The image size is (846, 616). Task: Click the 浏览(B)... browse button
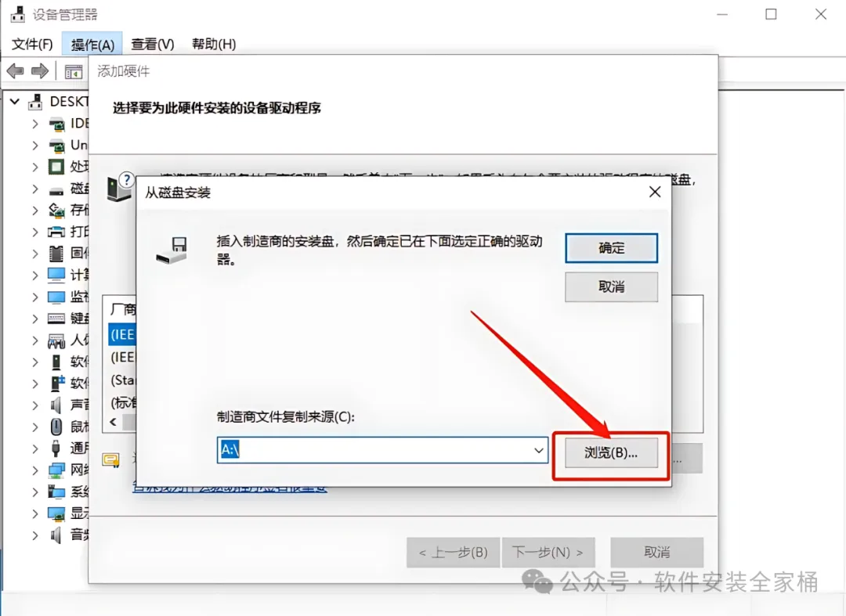(611, 452)
